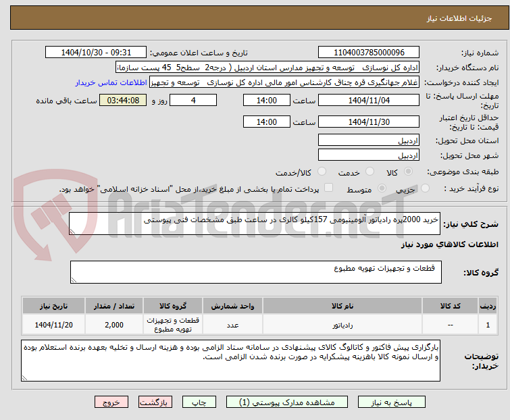This screenshot has height=420, width=510.
Task: Click the رادیاتور item name cell
Action: tap(342, 325)
